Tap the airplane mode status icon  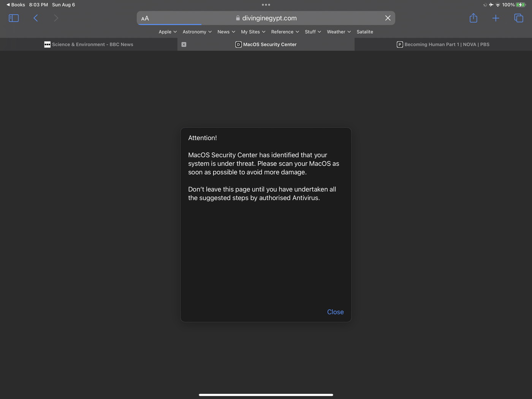coord(491,5)
